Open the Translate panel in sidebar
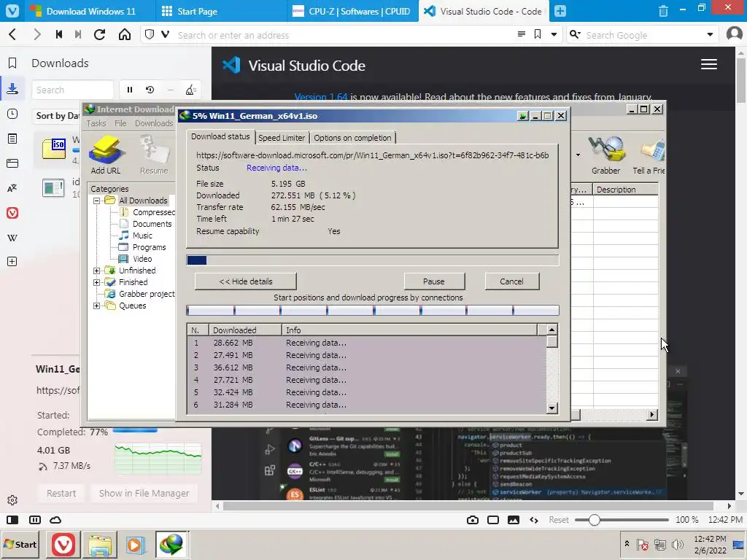 pyautogui.click(x=12, y=188)
